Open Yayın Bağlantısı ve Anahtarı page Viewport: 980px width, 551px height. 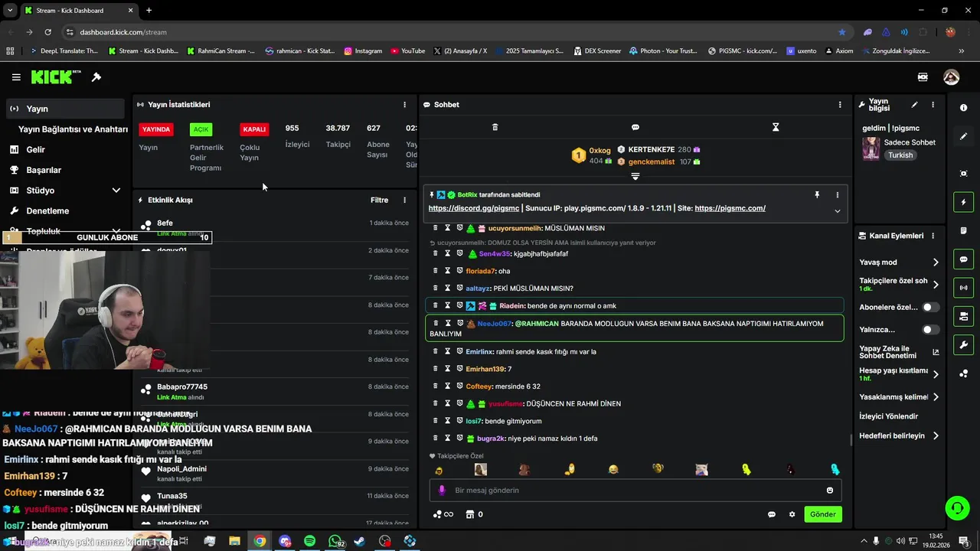(x=73, y=129)
